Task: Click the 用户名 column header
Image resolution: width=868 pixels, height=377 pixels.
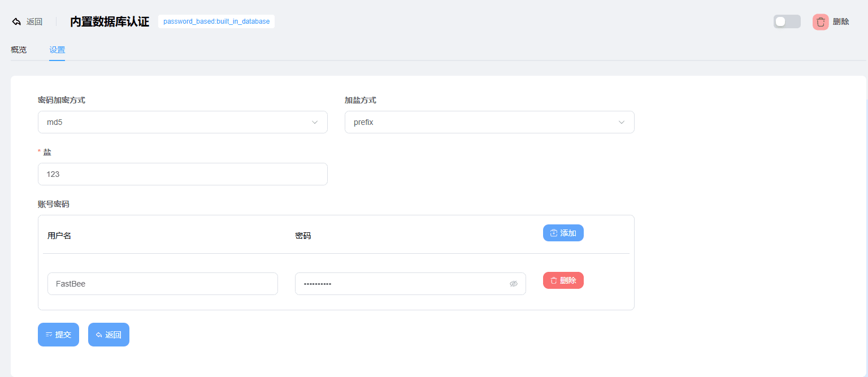Action: 59,236
